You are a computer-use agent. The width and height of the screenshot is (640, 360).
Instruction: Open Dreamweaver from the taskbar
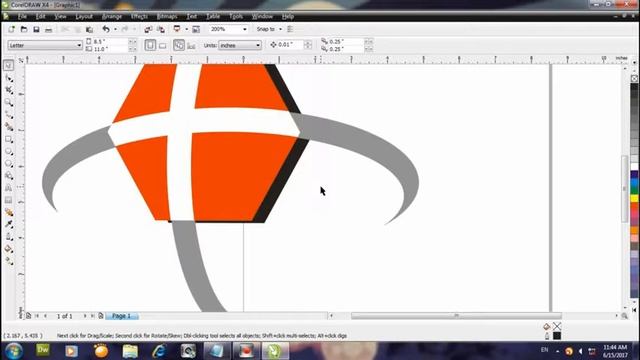pyautogui.click(x=43, y=351)
